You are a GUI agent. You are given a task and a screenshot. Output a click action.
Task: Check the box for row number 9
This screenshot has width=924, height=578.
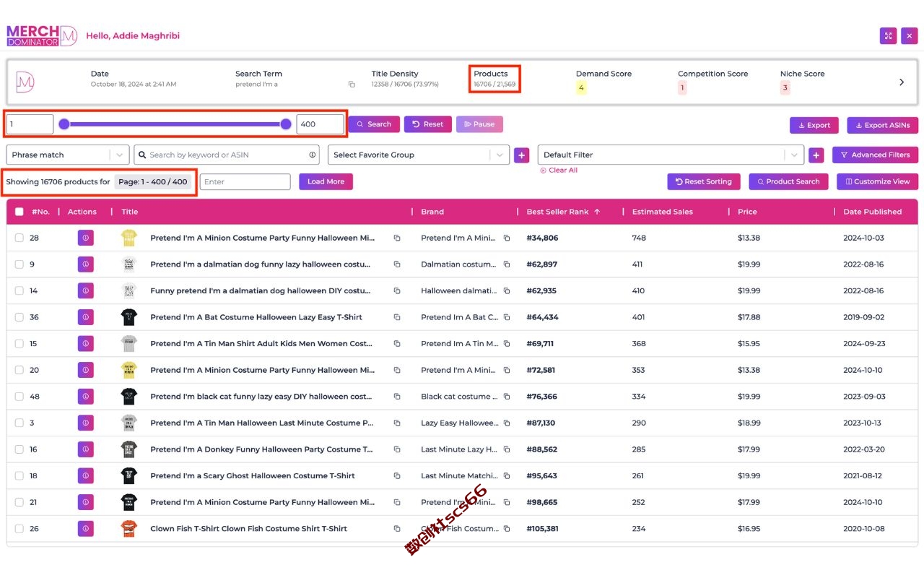pyautogui.click(x=19, y=264)
